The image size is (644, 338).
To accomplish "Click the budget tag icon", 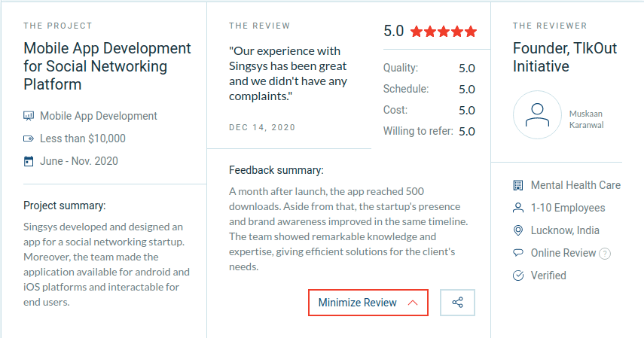I will tap(29, 139).
